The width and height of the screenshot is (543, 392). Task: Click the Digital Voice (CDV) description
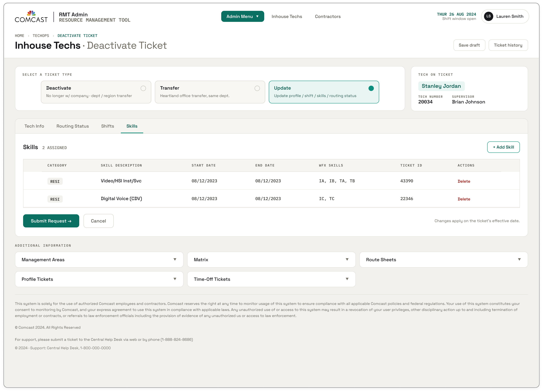pos(121,198)
